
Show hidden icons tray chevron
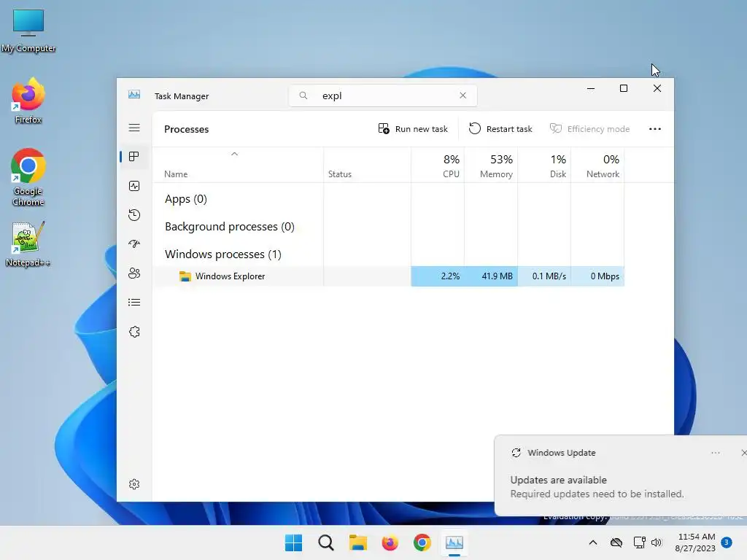[592, 542]
